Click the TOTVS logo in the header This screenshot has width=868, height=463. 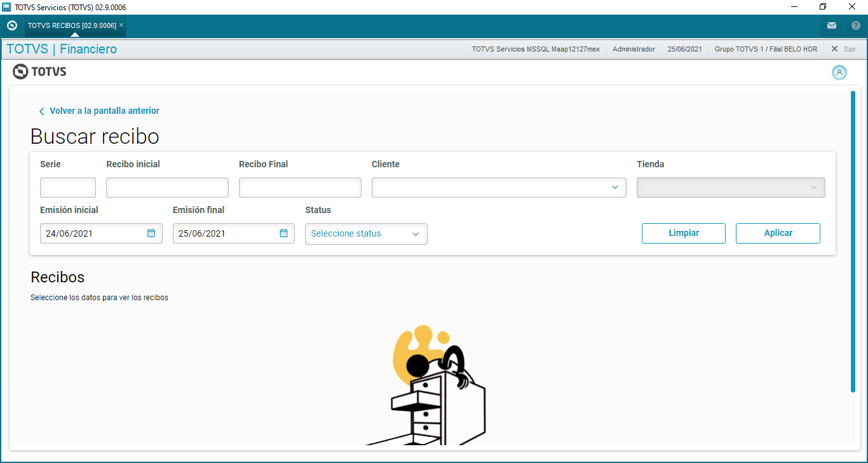pos(39,72)
